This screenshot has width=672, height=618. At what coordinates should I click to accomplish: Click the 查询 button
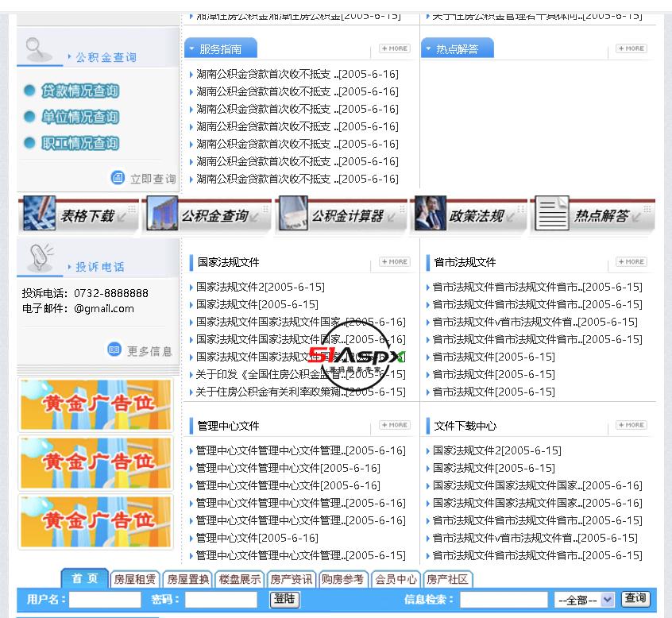coord(635,598)
